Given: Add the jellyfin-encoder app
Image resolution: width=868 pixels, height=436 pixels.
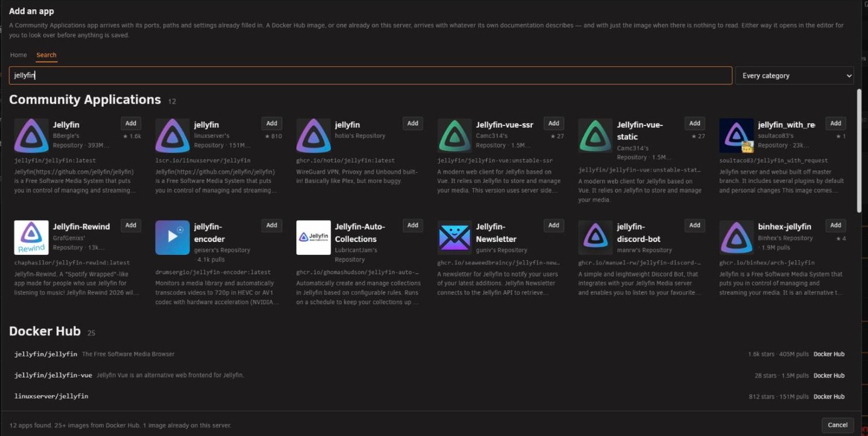Looking at the screenshot, I should [272, 225].
